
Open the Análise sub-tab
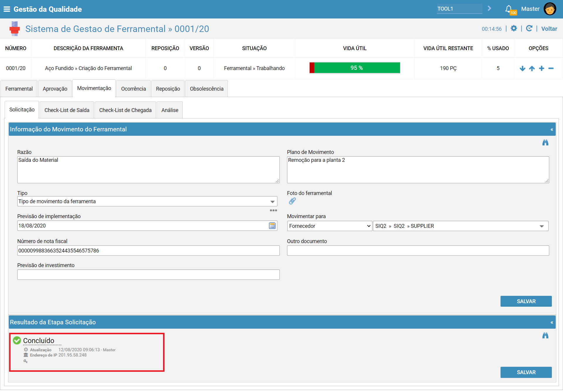[170, 110]
